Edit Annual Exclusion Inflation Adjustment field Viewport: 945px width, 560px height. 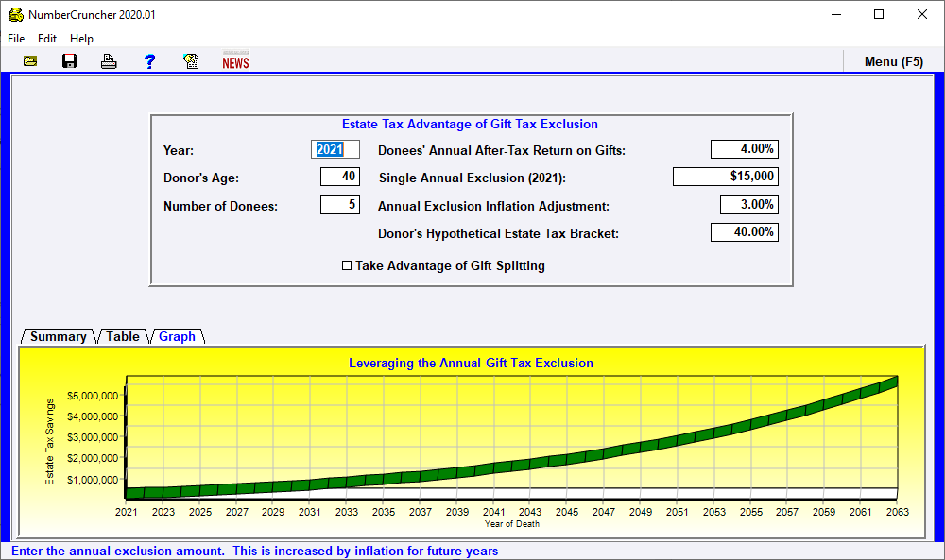pos(749,205)
